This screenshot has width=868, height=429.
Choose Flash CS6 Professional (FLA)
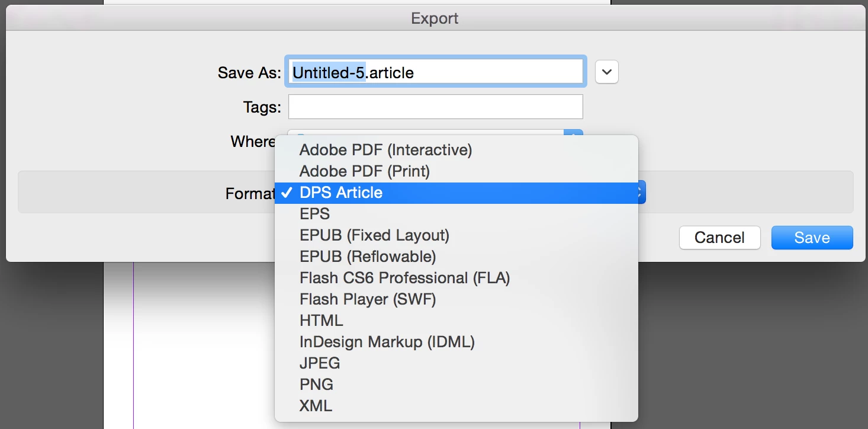(x=456, y=278)
